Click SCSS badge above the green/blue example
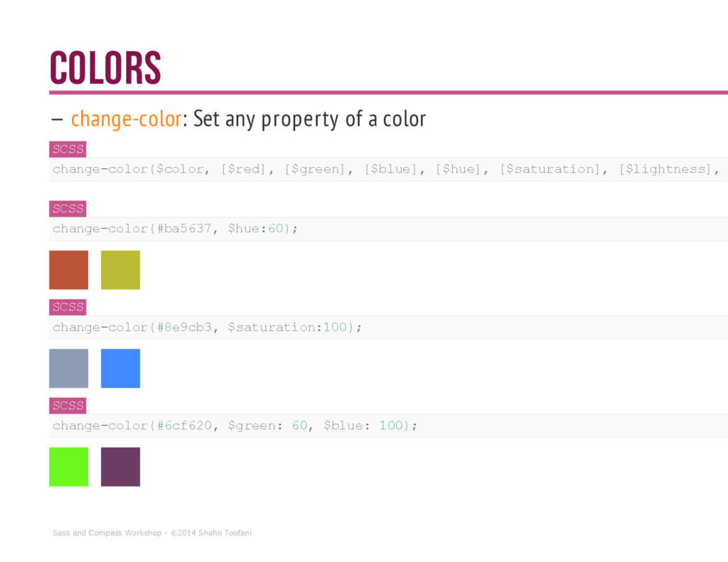Screen dimensions: 728x562 click(68, 406)
